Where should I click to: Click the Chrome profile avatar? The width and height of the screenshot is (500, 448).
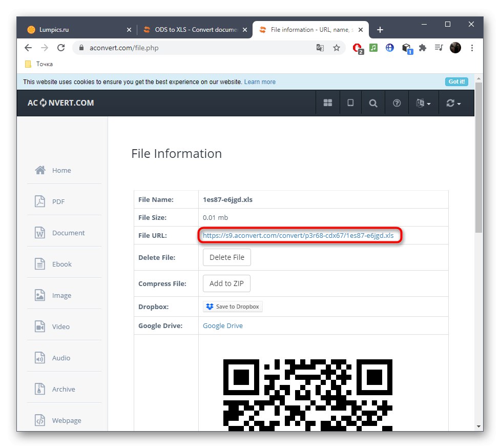click(x=455, y=48)
